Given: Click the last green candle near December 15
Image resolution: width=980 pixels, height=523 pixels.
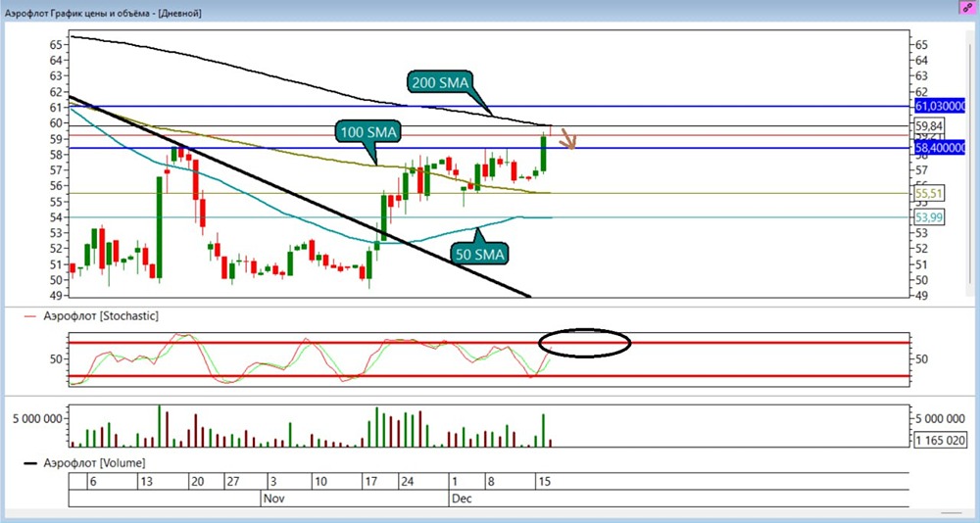Looking at the screenshot, I should [543, 154].
